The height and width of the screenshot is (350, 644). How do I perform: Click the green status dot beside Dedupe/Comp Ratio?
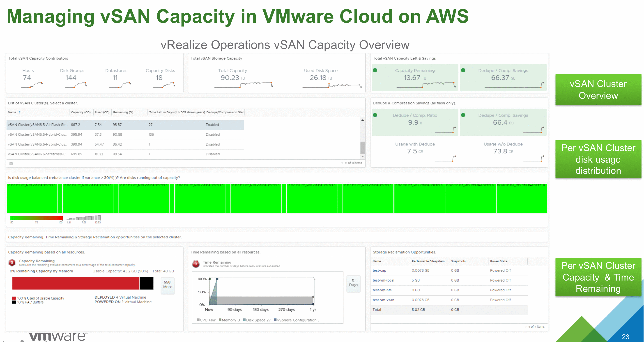[x=375, y=115]
